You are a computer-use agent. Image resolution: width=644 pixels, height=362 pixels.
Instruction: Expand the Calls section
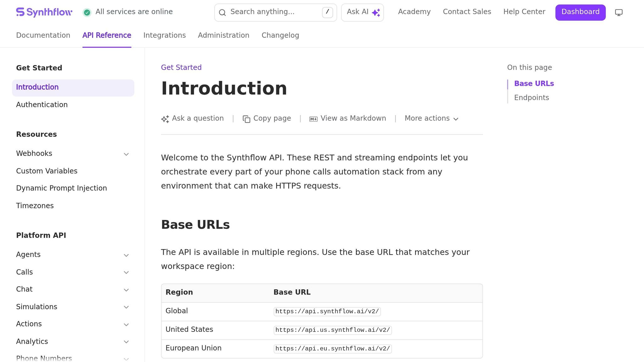(x=126, y=272)
